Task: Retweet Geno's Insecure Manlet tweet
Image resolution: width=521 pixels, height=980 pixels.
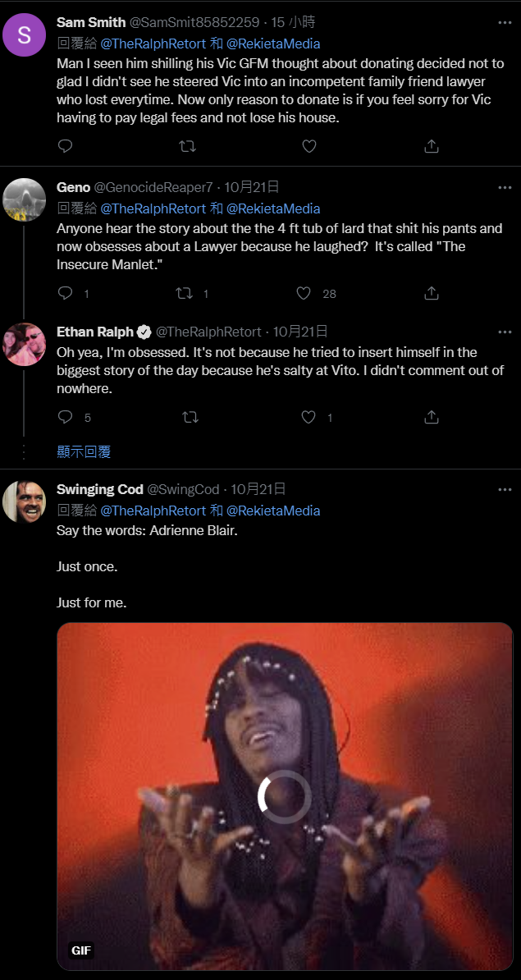Action: 184,293
